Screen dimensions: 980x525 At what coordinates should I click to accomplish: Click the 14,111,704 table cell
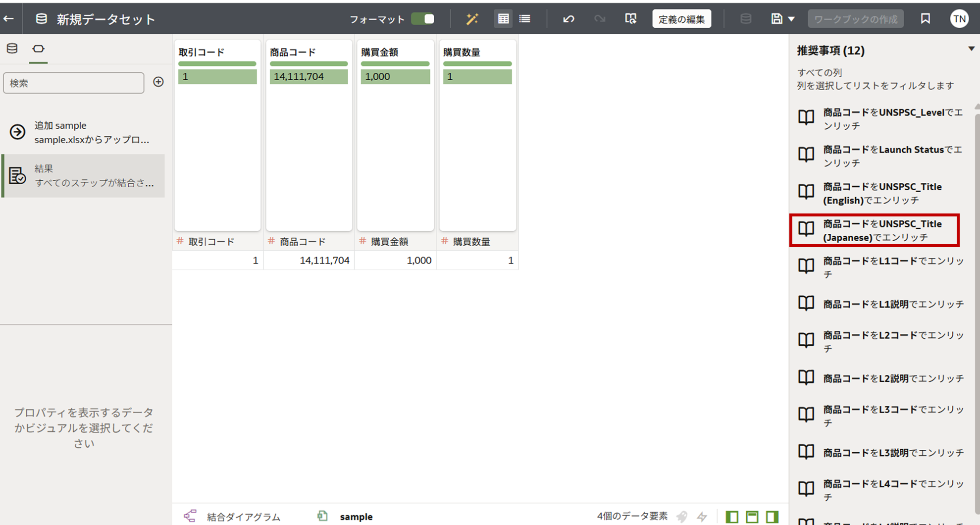309,260
